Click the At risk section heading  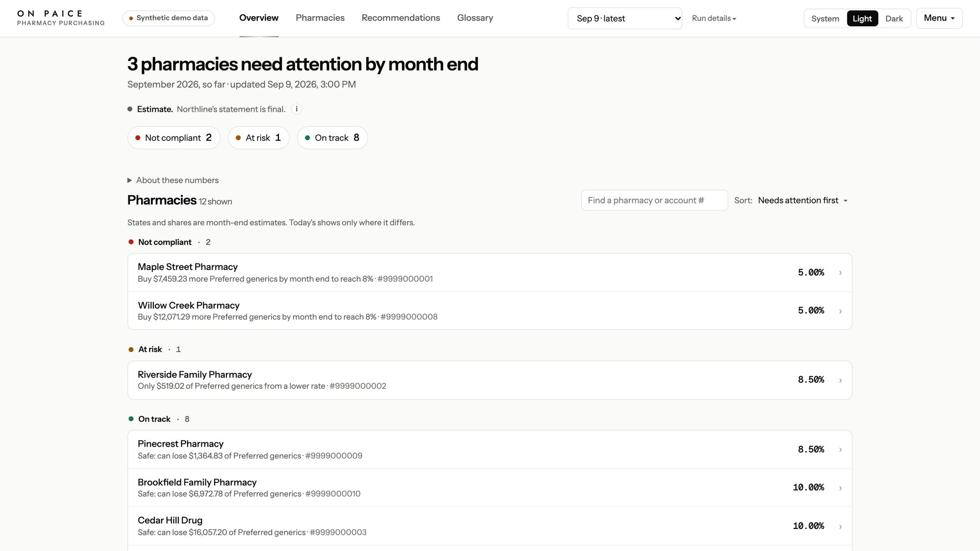coord(150,349)
